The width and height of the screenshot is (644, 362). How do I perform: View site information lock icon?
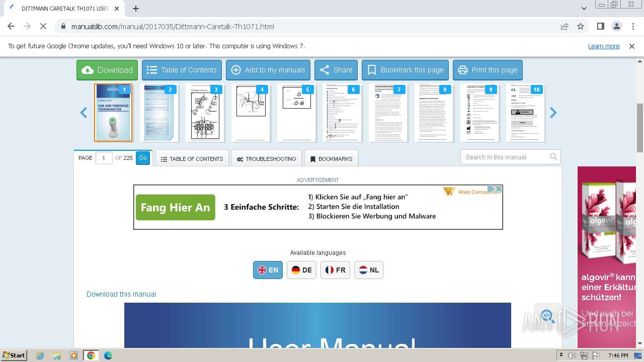[63, 26]
